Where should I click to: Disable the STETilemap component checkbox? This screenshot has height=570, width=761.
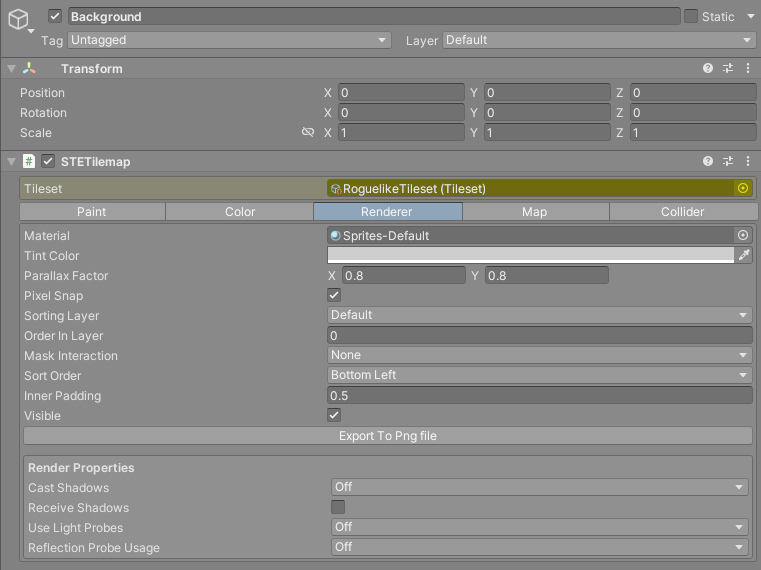(48, 161)
